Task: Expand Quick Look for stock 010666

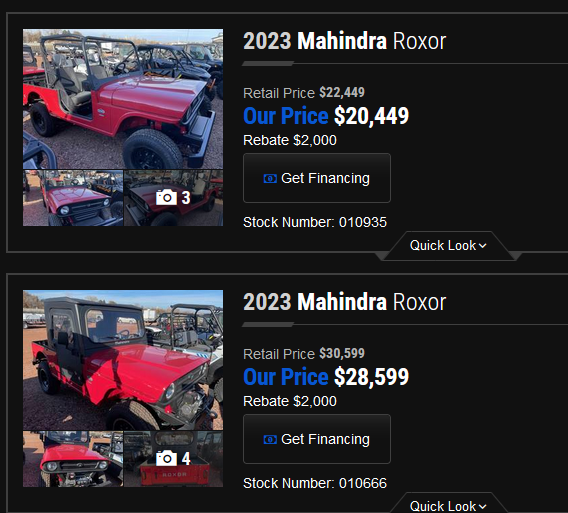Action: click(x=448, y=505)
